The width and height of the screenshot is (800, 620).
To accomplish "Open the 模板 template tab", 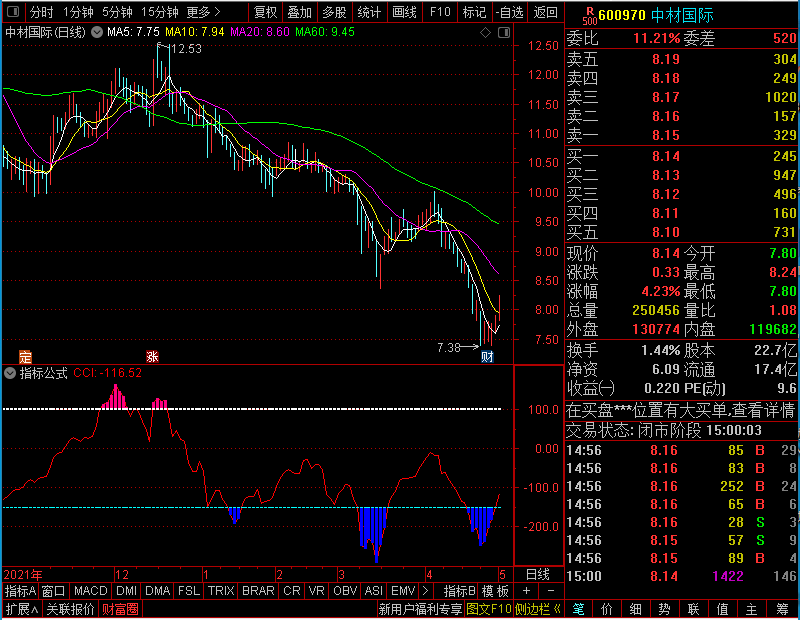I will point(495,591).
